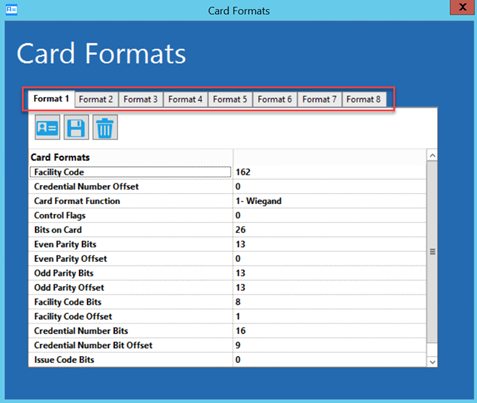The width and height of the screenshot is (477, 403).
Task: Select the Credential Number Bits row
Action: pyautogui.click(x=227, y=331)
